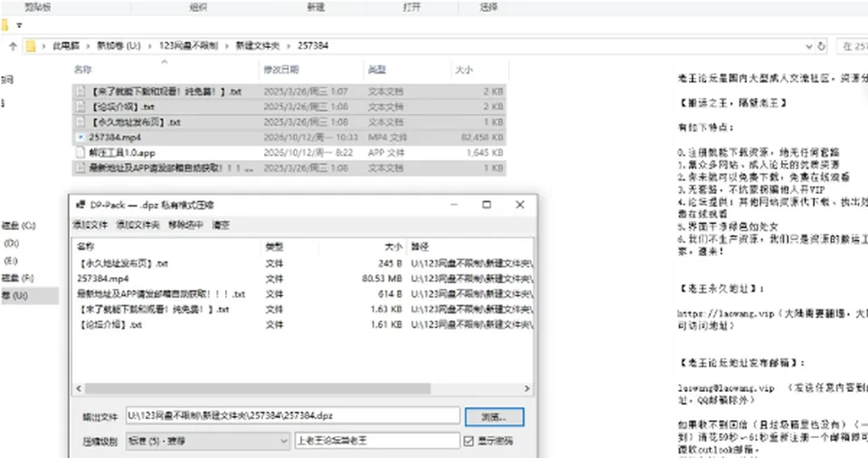This screenshot has width=868, height=458.
Task: Click the 【论坛介绍】.txt file icon in Explorer
Action: [x=80, y=107]
